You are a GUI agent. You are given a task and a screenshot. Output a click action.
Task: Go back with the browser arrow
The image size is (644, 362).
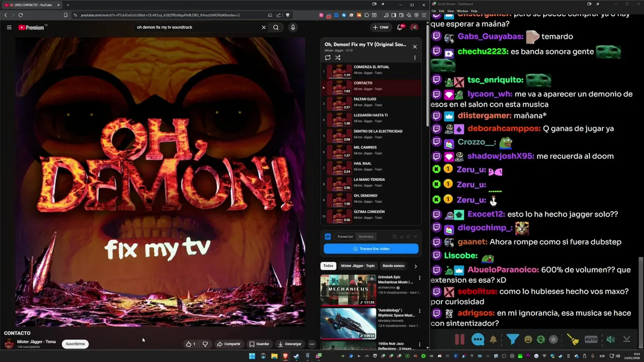6,15
